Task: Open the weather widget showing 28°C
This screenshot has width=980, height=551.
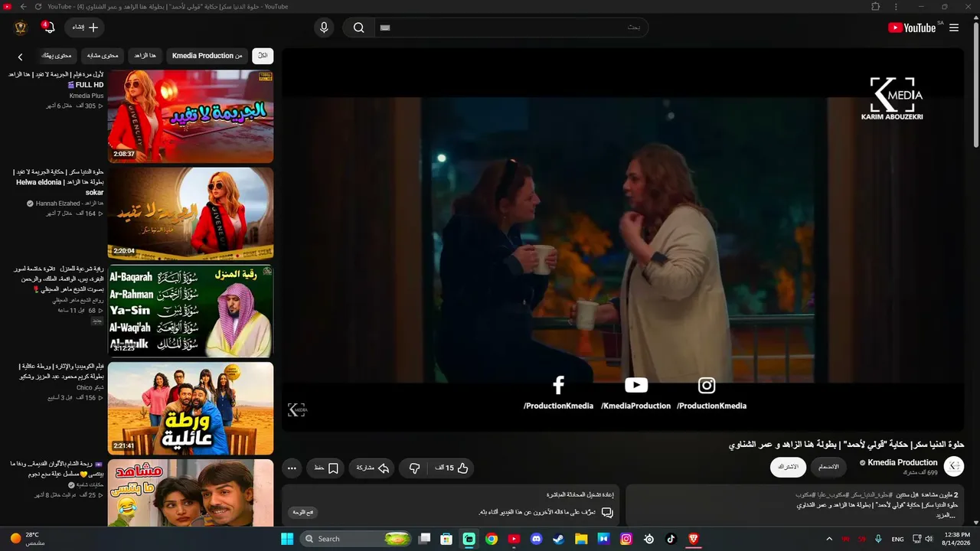Action: 27,539
